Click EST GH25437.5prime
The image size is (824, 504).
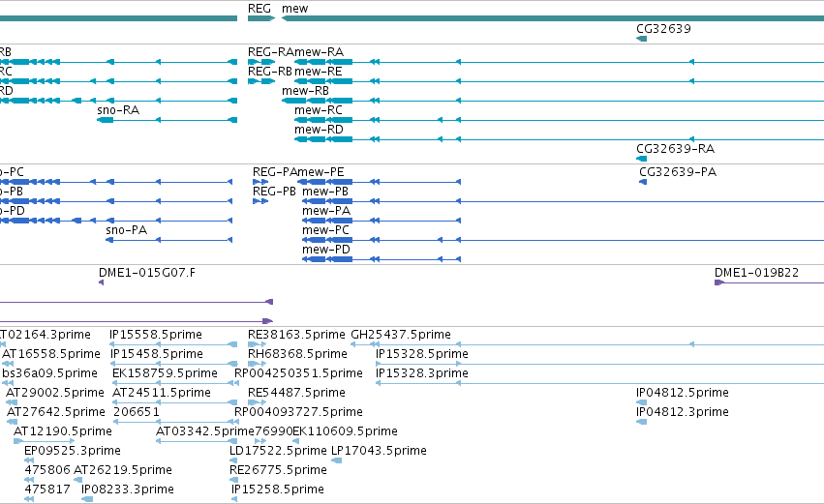tap(401, 335)
